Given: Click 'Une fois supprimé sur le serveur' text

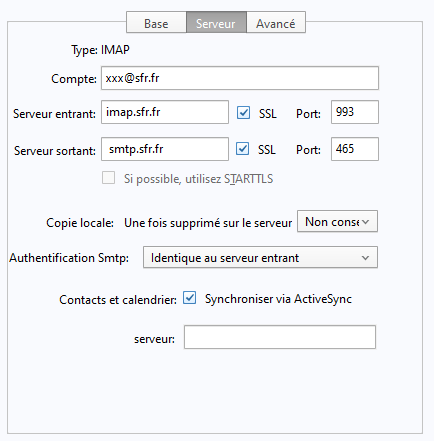Looking at the screenshot, I should [208, 223].
